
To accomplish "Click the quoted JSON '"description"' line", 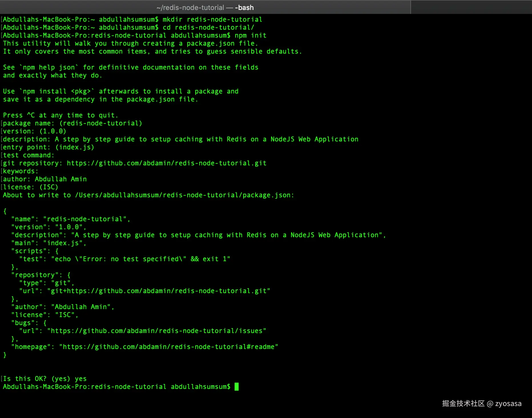I will [198, 235].
